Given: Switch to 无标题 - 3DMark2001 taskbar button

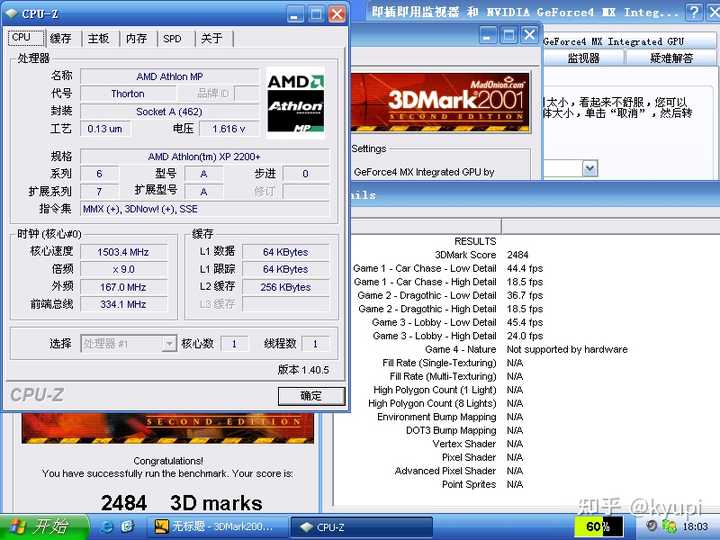Looking at the screenshot, I should [215, 527].
